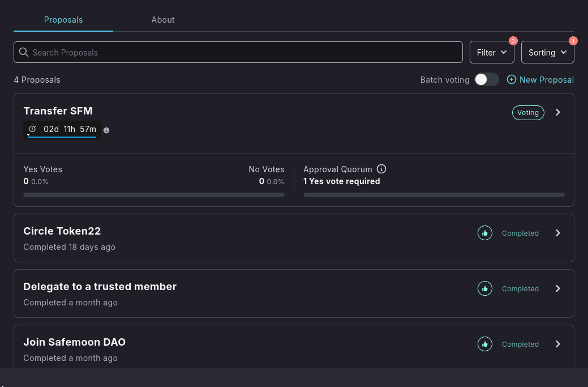Create a New Proposal
This screenshot has width=588, height=387.
click(x=540, y=80)
